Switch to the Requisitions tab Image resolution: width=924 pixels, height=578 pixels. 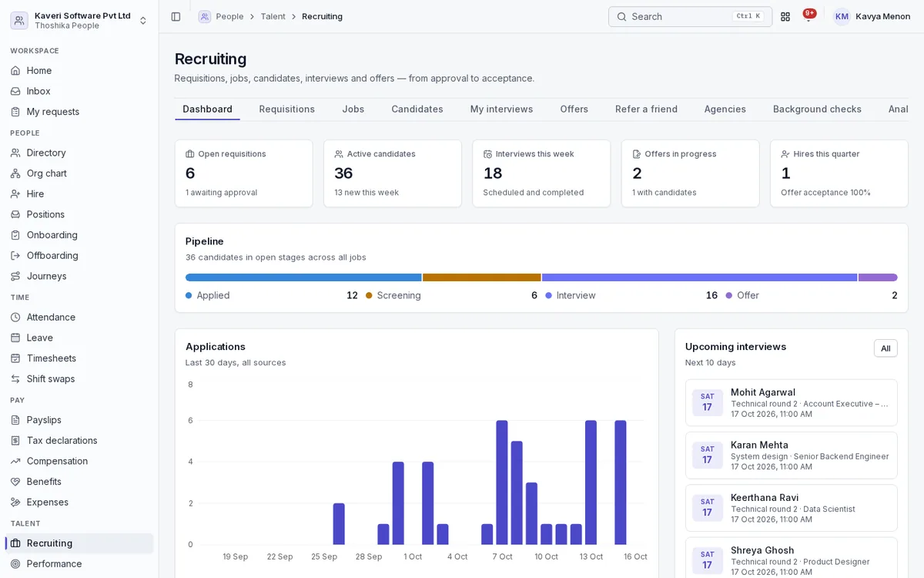click(287, 109)
